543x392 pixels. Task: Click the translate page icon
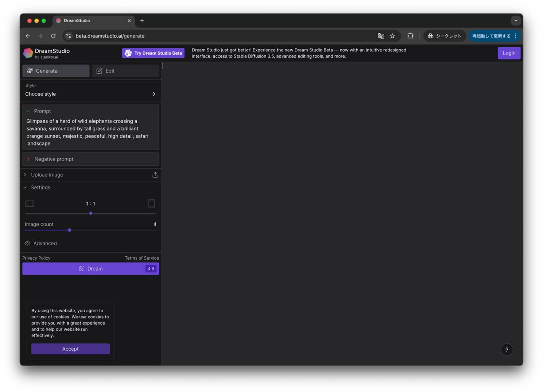(x=381, y=36)
